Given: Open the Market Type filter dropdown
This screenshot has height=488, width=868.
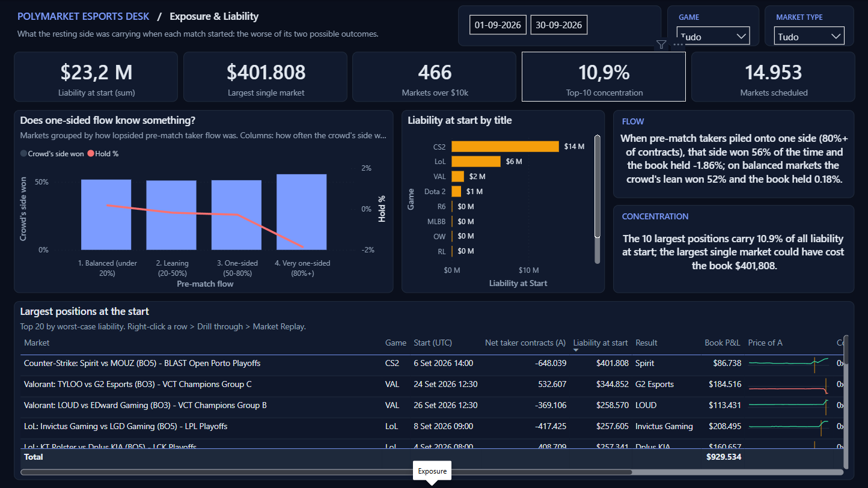Looking at the screenshot, I should tap(809, 36).
